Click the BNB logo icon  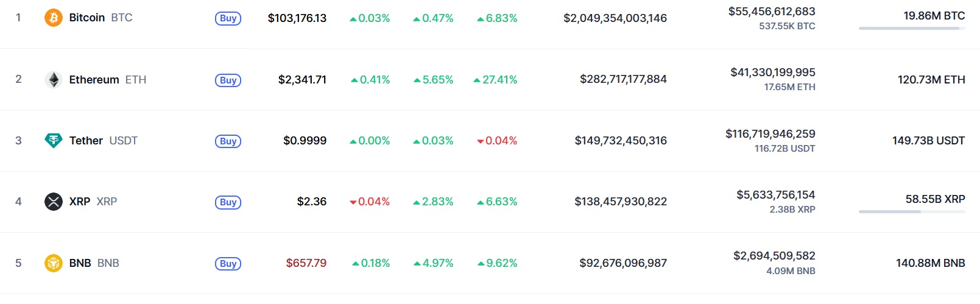click(x=54, y=263)
